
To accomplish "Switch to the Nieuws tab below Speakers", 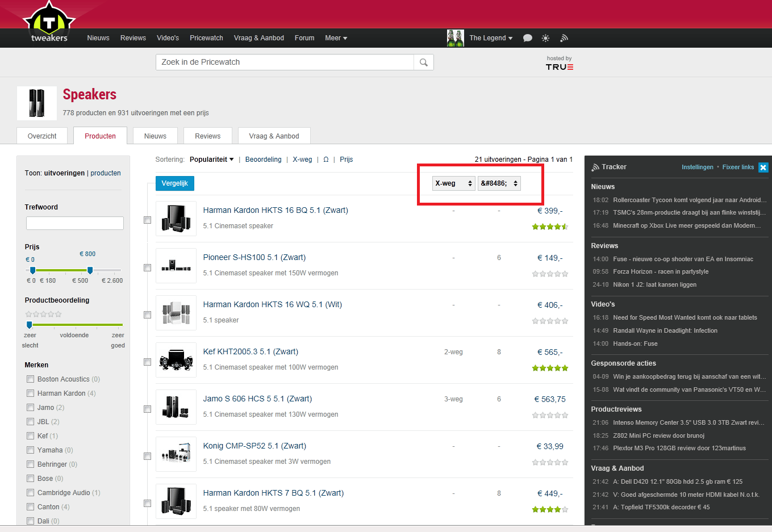I will [155, 136].
